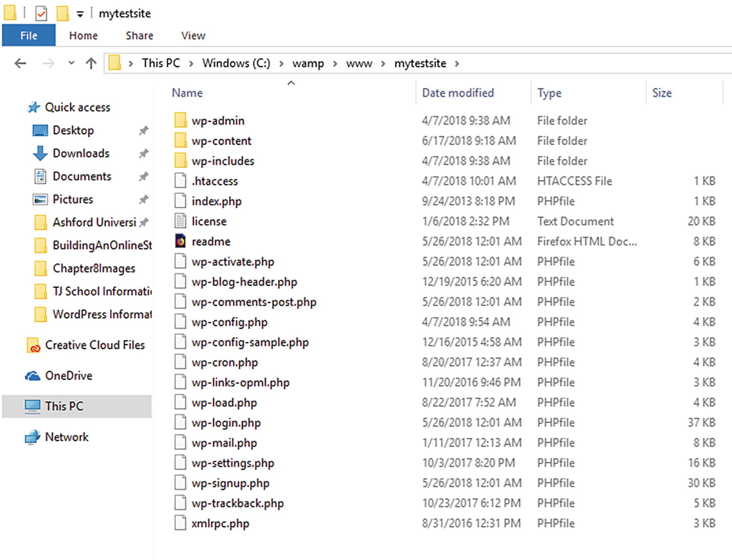
Task: Expand the chevron after mytestsite in address bar
Action: 457,64
